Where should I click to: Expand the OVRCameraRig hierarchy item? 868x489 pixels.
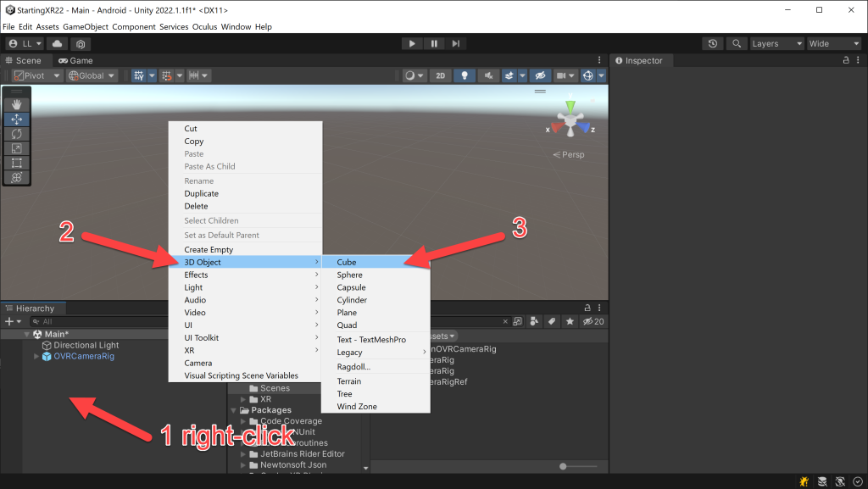pos(36,356)
